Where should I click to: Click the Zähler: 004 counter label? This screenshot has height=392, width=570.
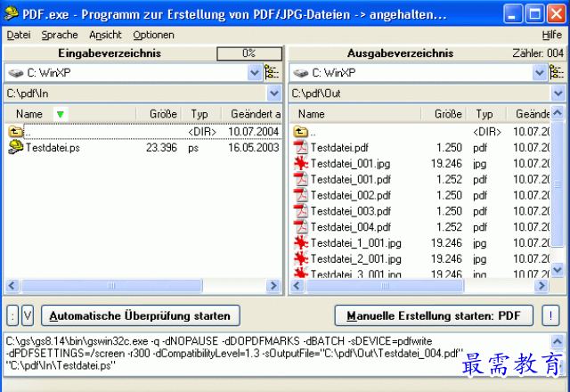(538, 53)
